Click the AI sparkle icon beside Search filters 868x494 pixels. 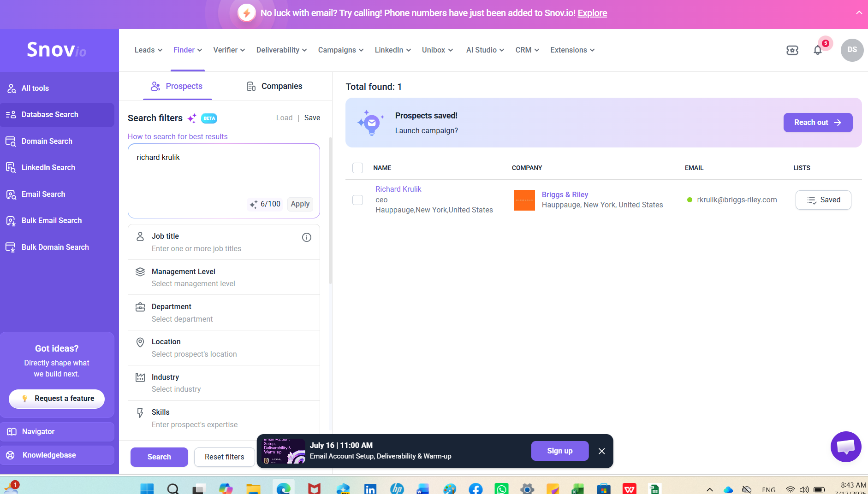tap(192, 118)
